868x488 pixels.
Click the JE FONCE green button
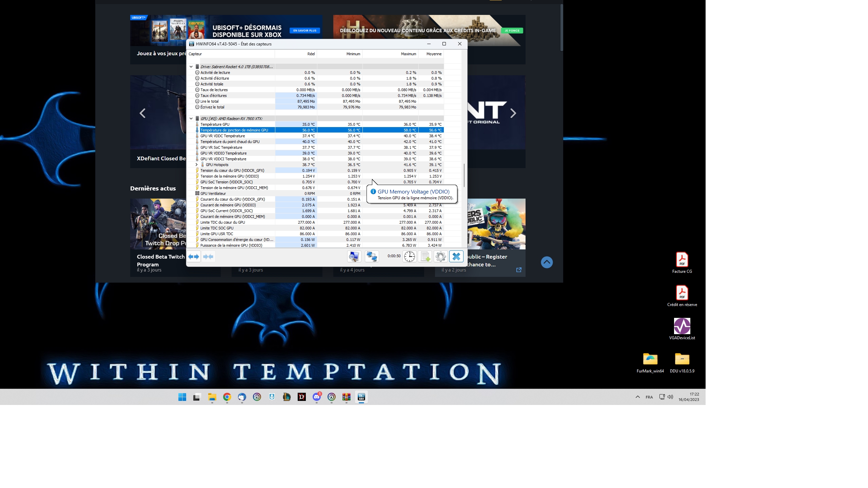tap(512, 30)
